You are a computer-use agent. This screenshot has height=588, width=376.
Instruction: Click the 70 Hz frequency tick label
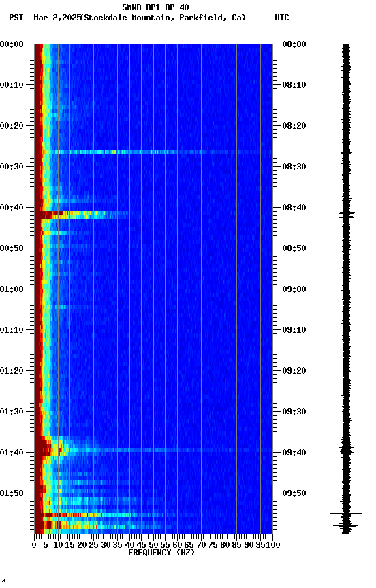coord(201,545)
